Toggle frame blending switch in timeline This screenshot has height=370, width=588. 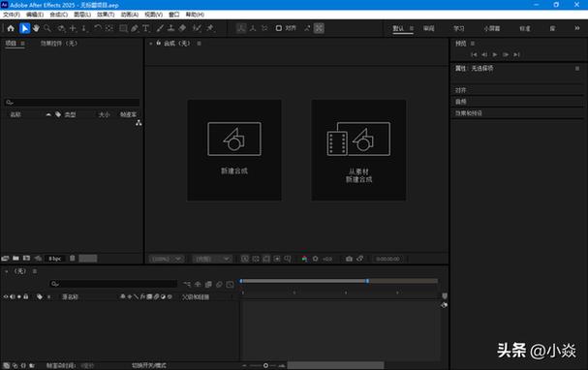pyautogui.click(x=208, y=285)
